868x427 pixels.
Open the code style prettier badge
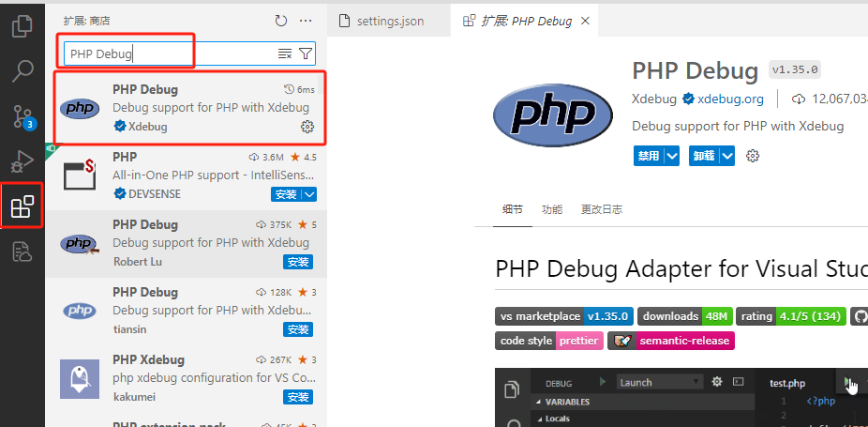tap(549, 341)
